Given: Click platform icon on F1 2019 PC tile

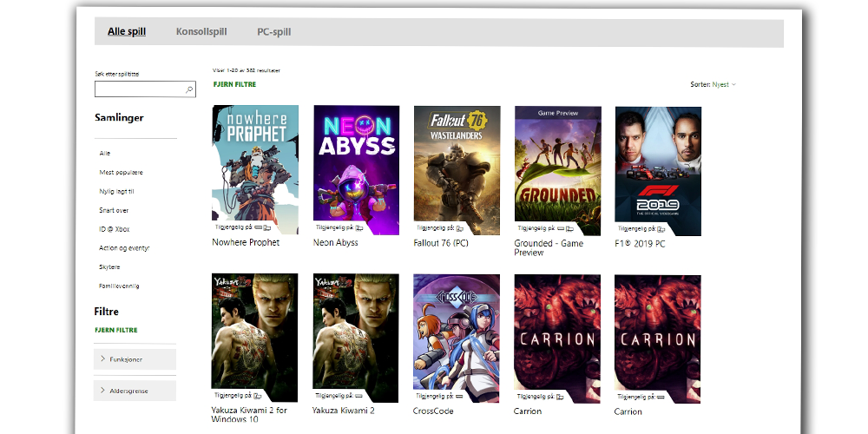Looking at the screenshot, I should coord(660,228).
